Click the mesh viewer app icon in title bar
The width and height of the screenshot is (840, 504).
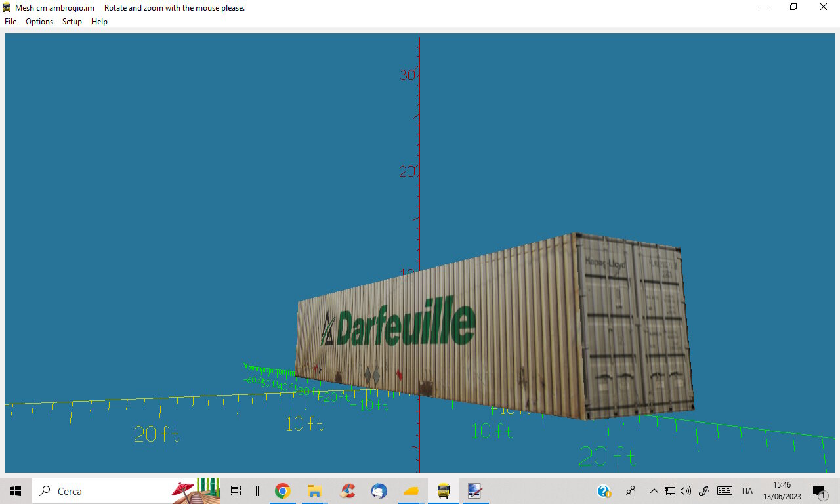(7, 7)
